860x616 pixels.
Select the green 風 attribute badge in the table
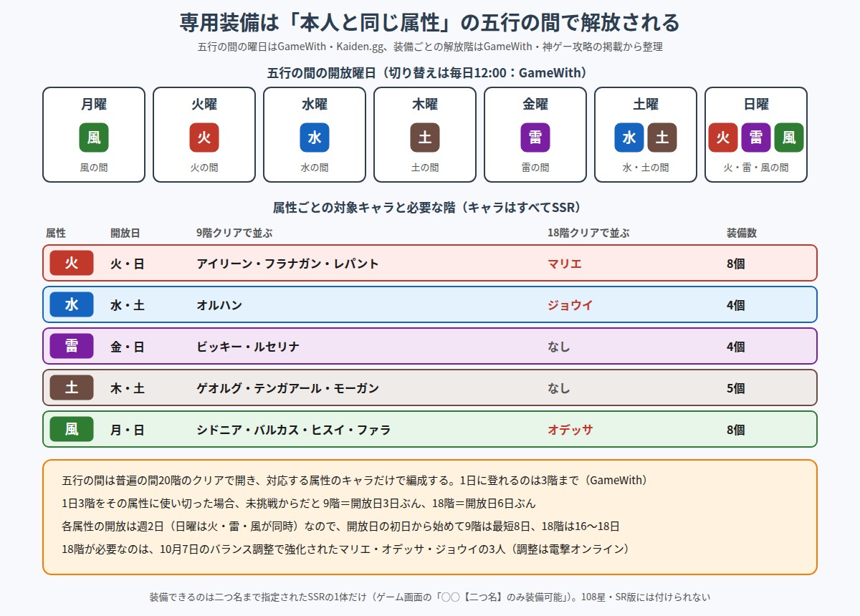coord(72,429)
